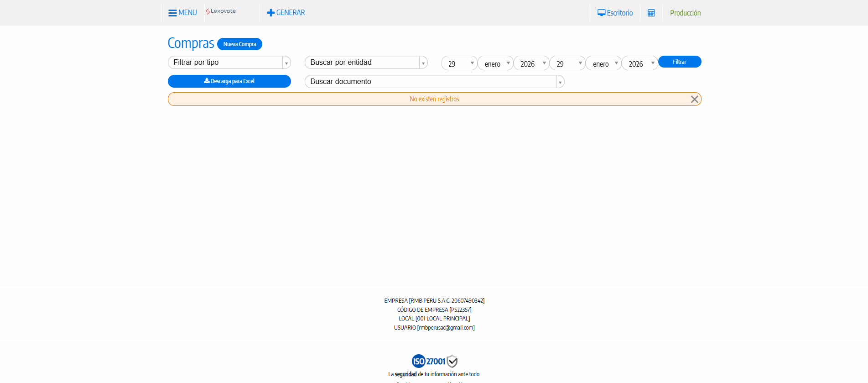The width and height of the screenshot is (868, 383).
Task: Change the start month from enero
Action: [x=495, y=63]
